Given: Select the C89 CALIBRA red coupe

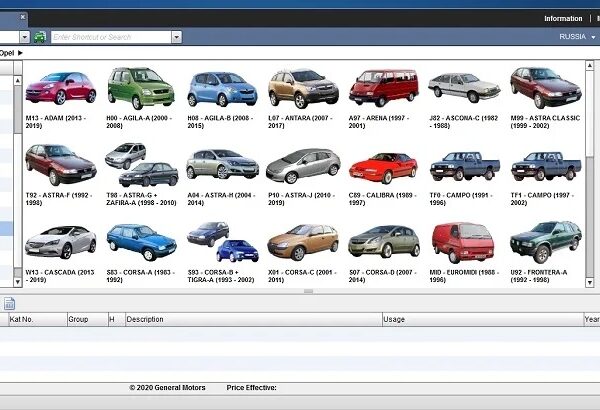Looking at the screenshot, I should pos(383,168).
